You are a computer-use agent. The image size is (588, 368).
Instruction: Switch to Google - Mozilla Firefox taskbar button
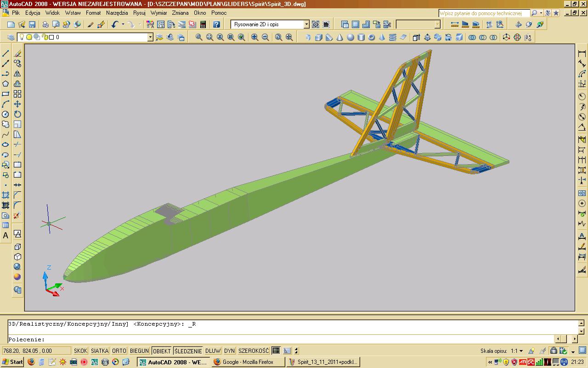[x=248, y=362]
